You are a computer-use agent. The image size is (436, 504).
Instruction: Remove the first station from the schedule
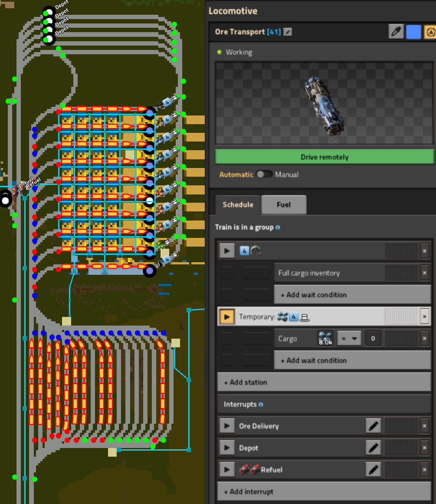point(424,251)
